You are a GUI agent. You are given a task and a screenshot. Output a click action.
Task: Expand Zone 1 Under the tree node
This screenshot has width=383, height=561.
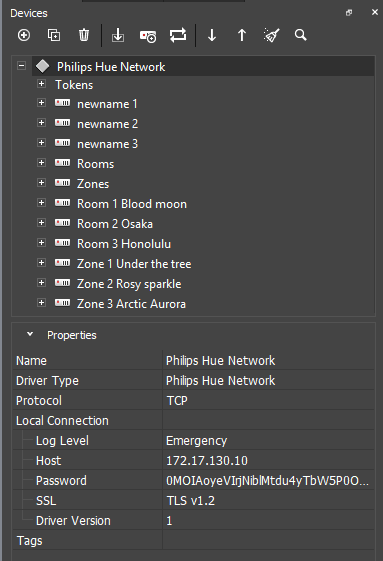pyautogui.click(x=42, y=263)
